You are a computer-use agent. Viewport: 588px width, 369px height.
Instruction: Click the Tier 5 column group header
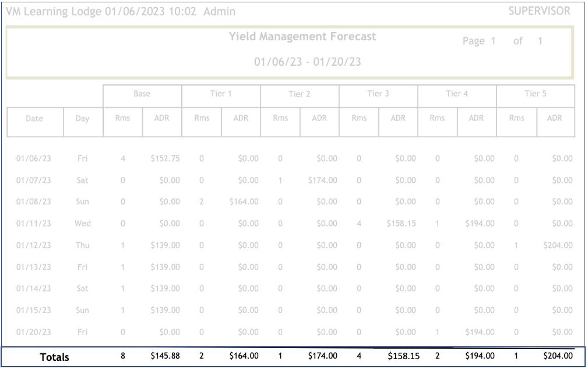point(535,94)
